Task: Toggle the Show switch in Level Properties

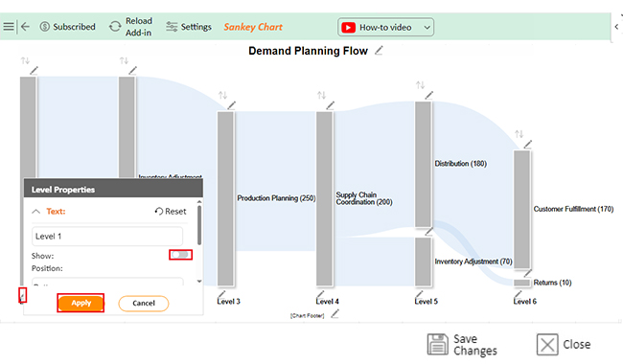Action: click(x=181, y=255)
